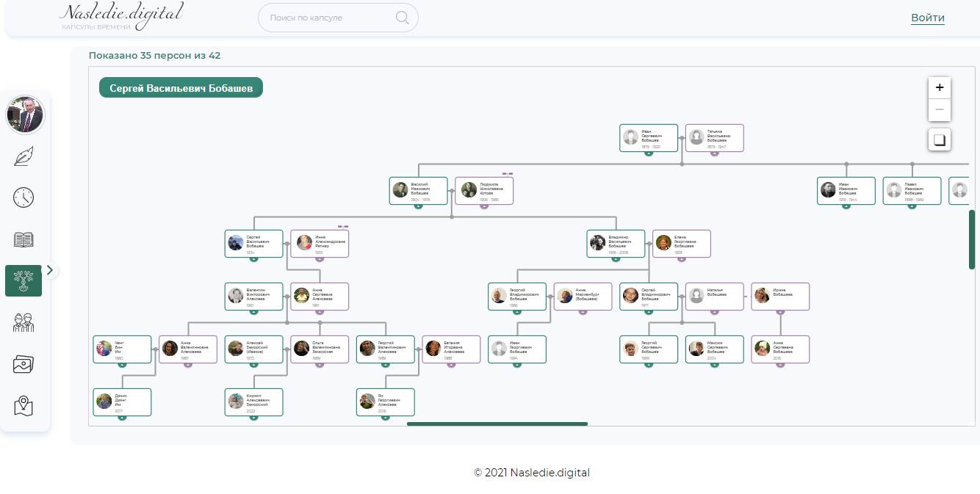Open the clock timeline section
The width and height of the screenshot is (980, 494).
(24, 197)
